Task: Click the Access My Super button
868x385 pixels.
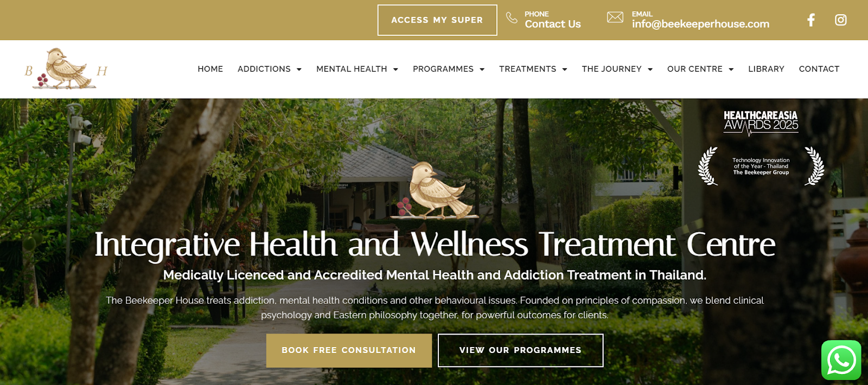Action: coord(437,20)
